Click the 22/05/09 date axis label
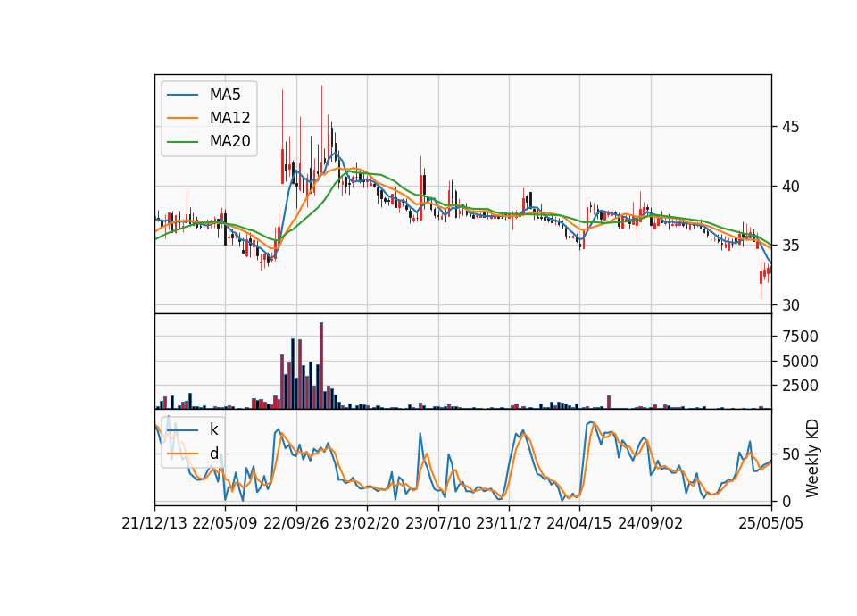The height and width of the screenshot is (616, 857). pos(225,523)
